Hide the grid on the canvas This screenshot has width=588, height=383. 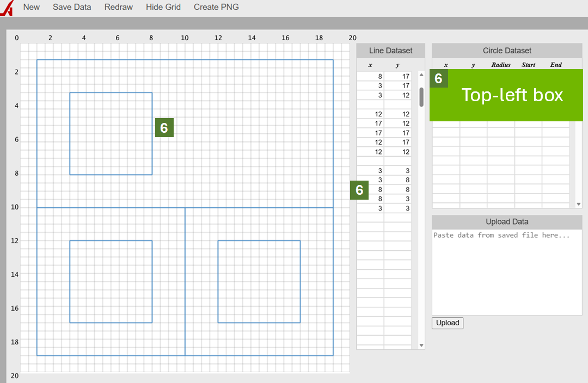(x=163, y=7)
